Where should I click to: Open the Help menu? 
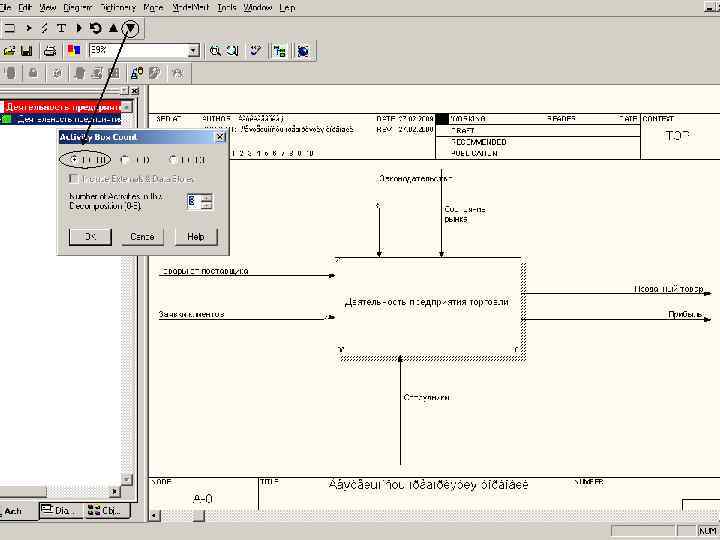[x=287, y=8]
